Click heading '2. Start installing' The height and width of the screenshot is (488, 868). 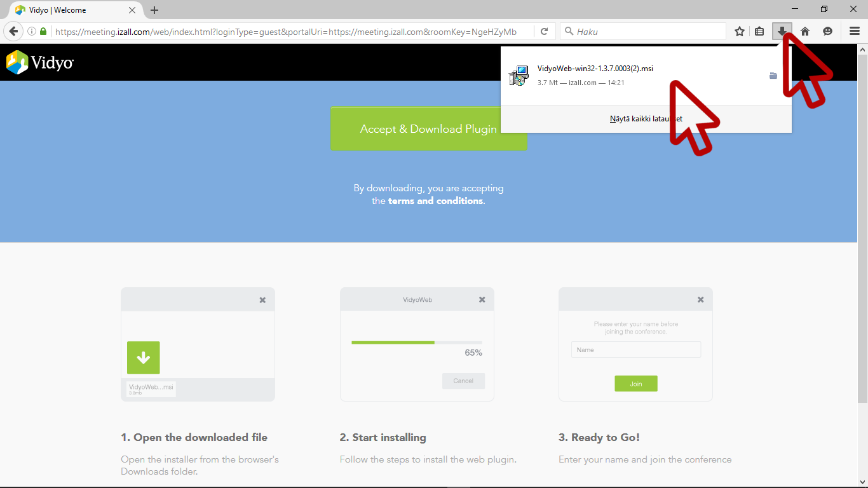(x=383, y=437)
